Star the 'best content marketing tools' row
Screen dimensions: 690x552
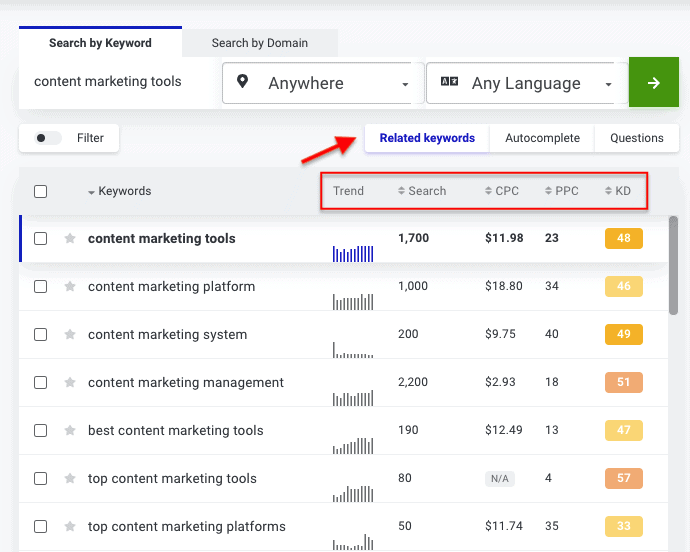[x=70, y=431]
